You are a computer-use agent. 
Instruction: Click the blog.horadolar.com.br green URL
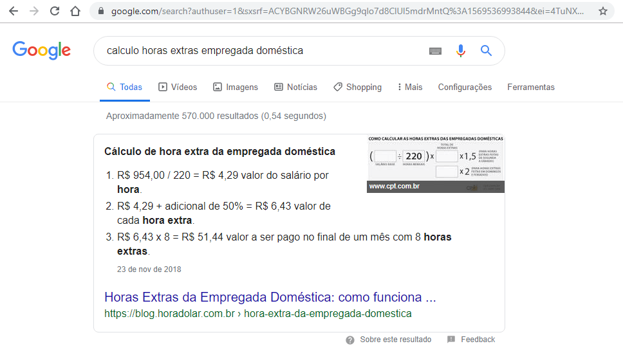point(258,314)
